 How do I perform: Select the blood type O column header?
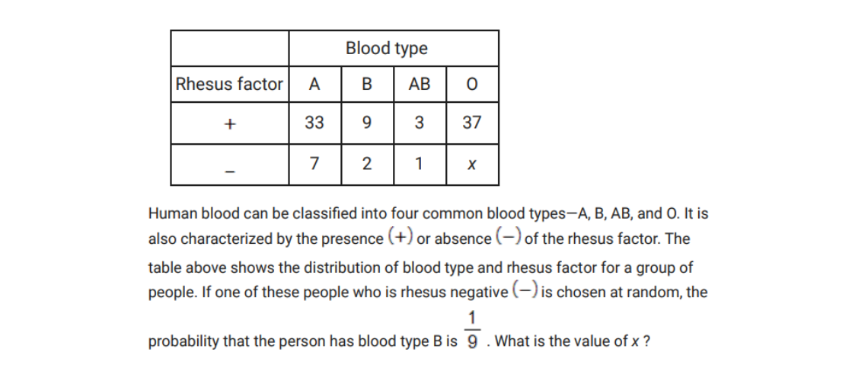click(471, 85)
